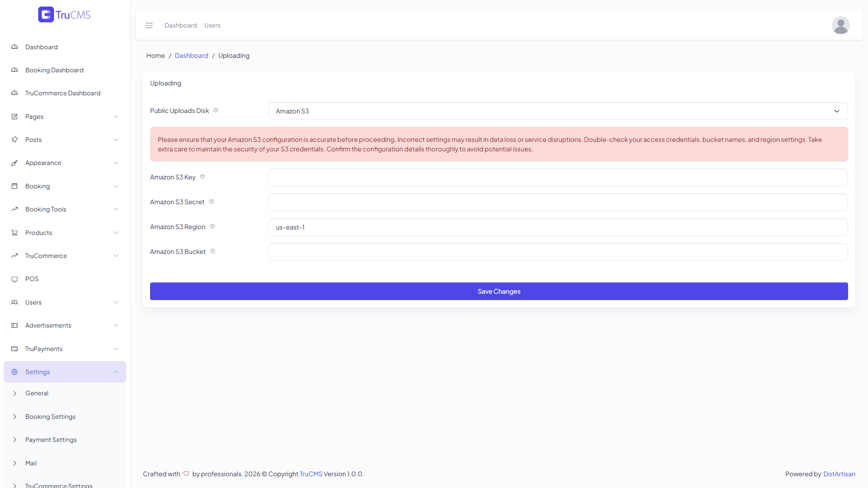
Task: Click the Booking calendar icon
Action: click(14, 186)
